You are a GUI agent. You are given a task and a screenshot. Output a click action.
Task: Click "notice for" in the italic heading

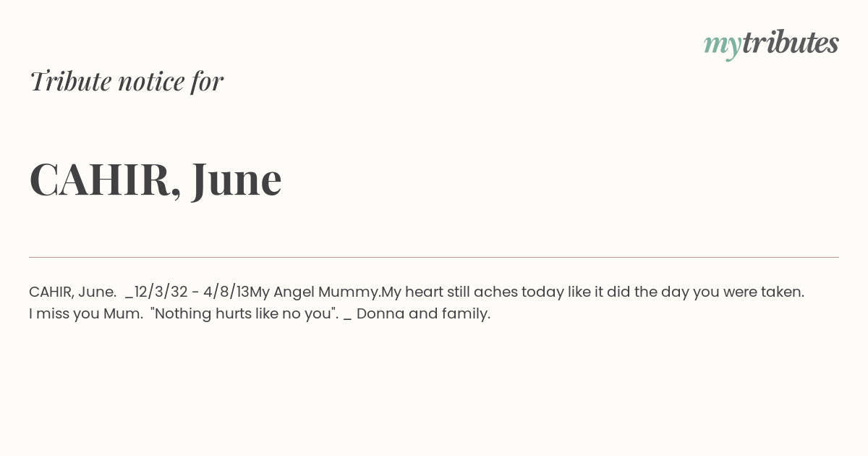pyautogui.click(x=171, y=81)
